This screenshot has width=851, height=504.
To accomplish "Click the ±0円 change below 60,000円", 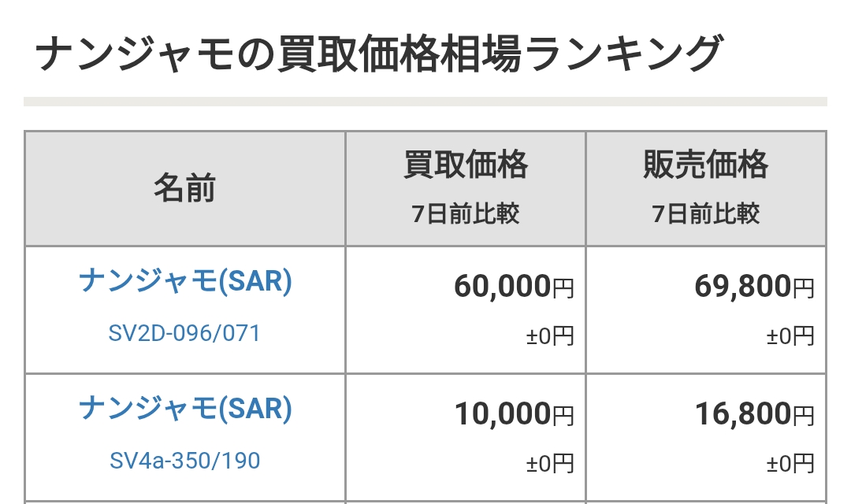I will point(550,336).
